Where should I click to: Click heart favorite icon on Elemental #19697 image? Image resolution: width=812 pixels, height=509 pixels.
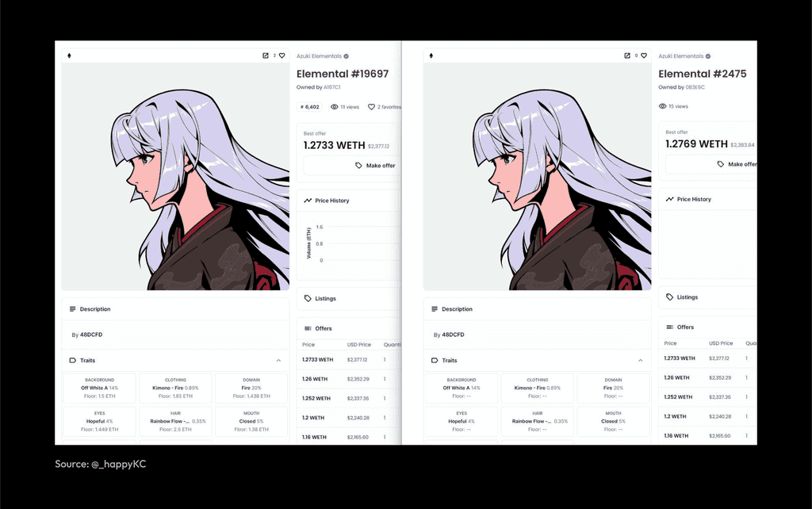[x=282, y=55]
